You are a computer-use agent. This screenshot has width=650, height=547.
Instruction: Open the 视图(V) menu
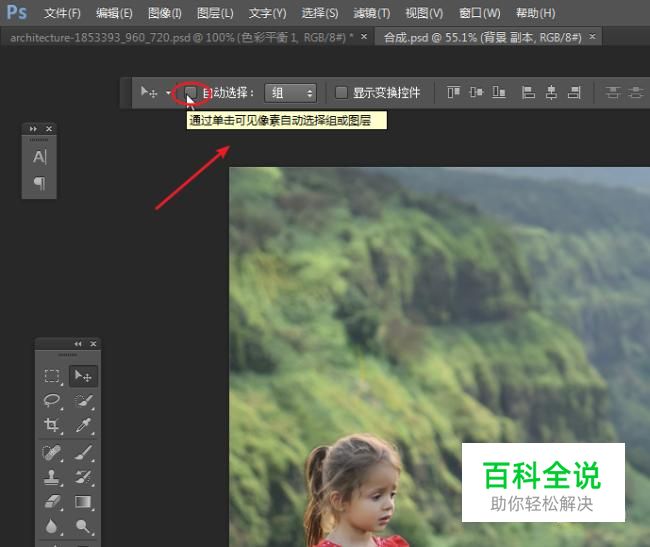pyautogui.click(x=424, y=13)
